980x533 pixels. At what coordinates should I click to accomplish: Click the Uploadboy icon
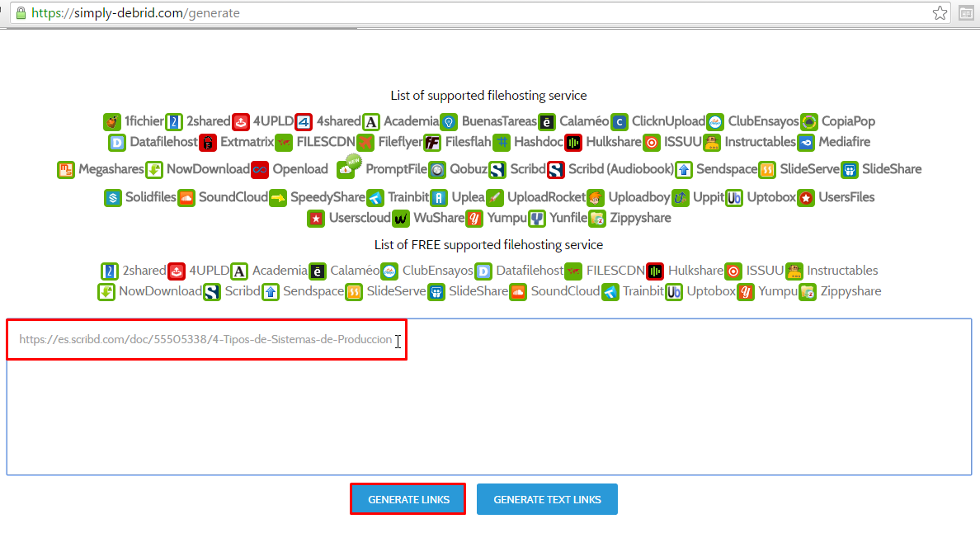coord(596,197)
